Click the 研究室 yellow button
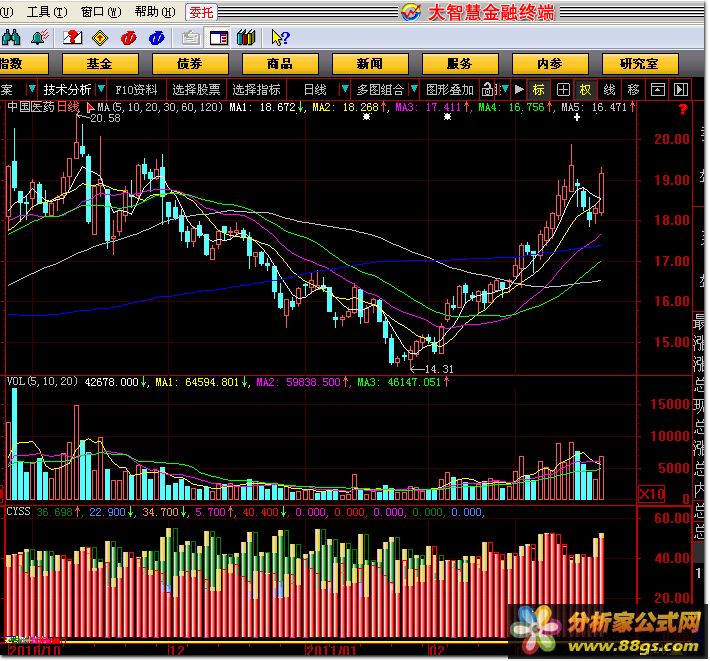The width and height of the screenshot is (710, 661). coord(640,64)
